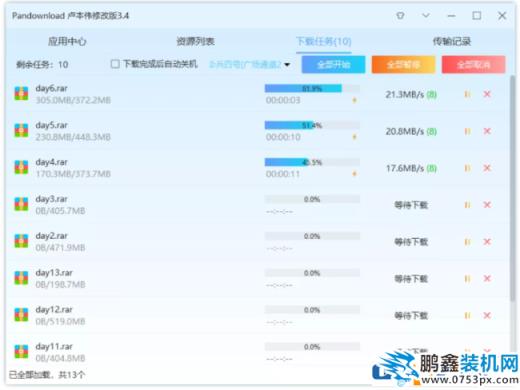Click the 17.6MB/s speed value
The image size is (520, 390).
[405, 168]
